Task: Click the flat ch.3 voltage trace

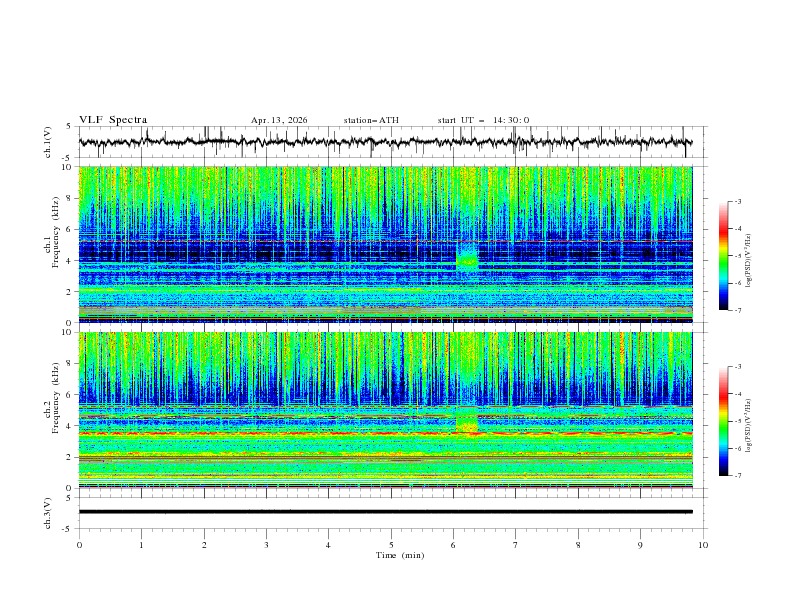Action: tap(385, 512)
